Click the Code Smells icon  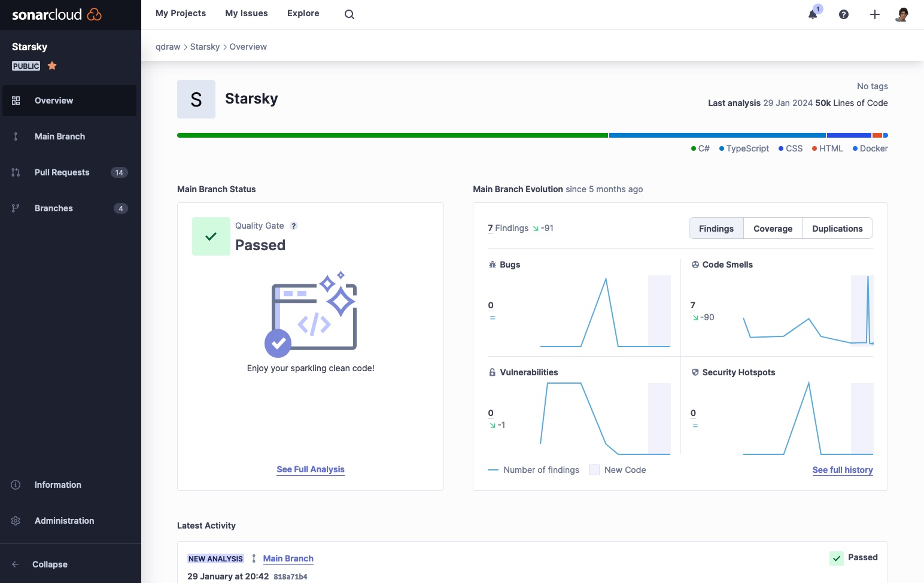[x=695, y=265]
